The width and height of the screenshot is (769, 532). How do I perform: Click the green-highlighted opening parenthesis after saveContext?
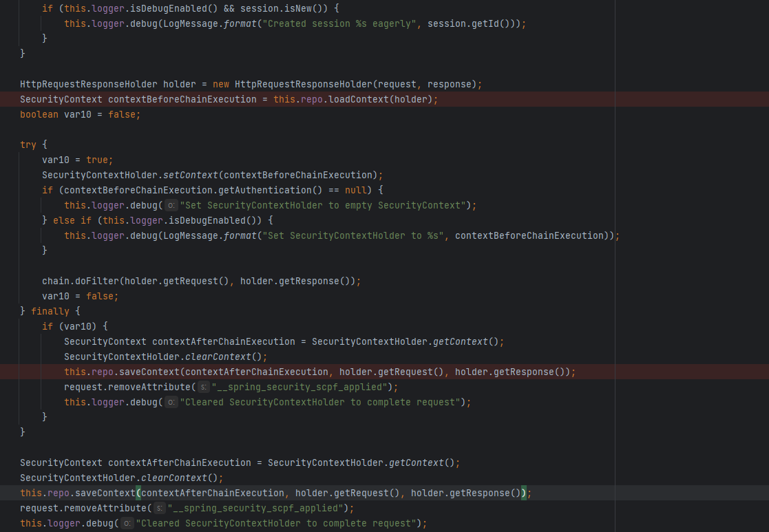point(138,493)
